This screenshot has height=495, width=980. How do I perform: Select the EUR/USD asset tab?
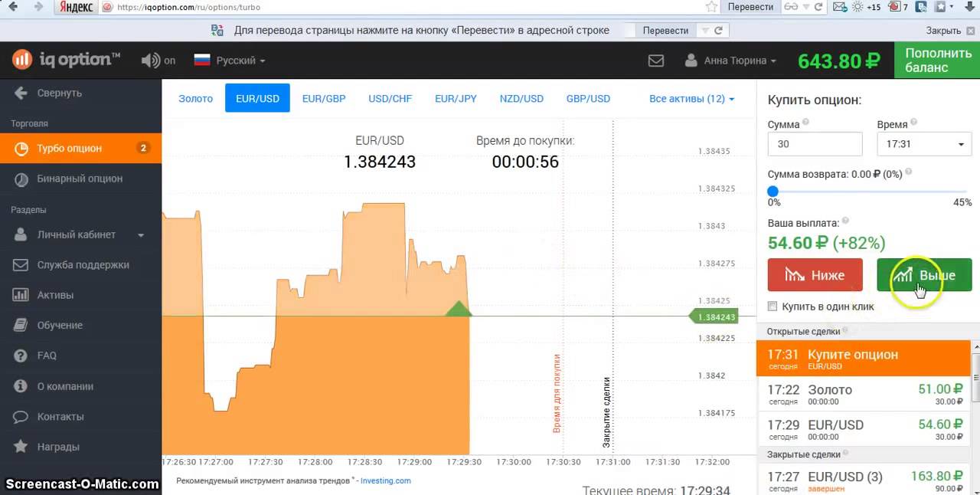tap(257, 98)
